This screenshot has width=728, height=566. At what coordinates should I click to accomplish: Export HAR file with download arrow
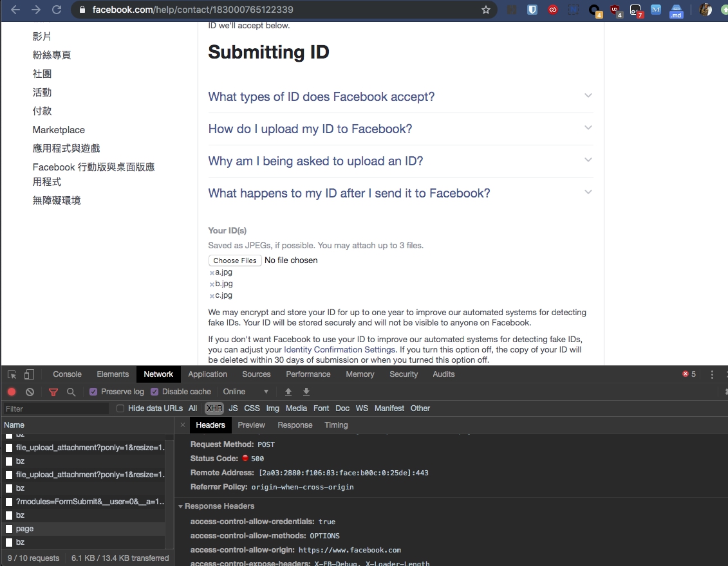pyautogui.click(x=306, y=392)
